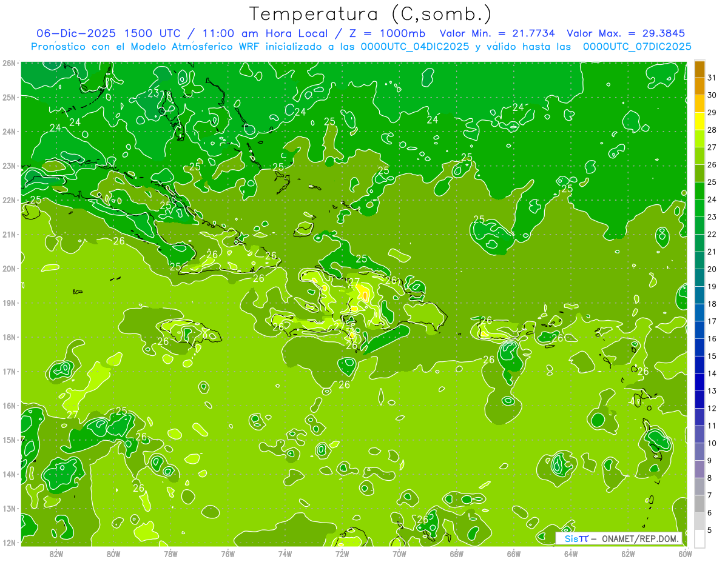This screenshot has height=562, width=728.
Task: Click the longitude axis label "68W"
Action: [x=457, y=554]
